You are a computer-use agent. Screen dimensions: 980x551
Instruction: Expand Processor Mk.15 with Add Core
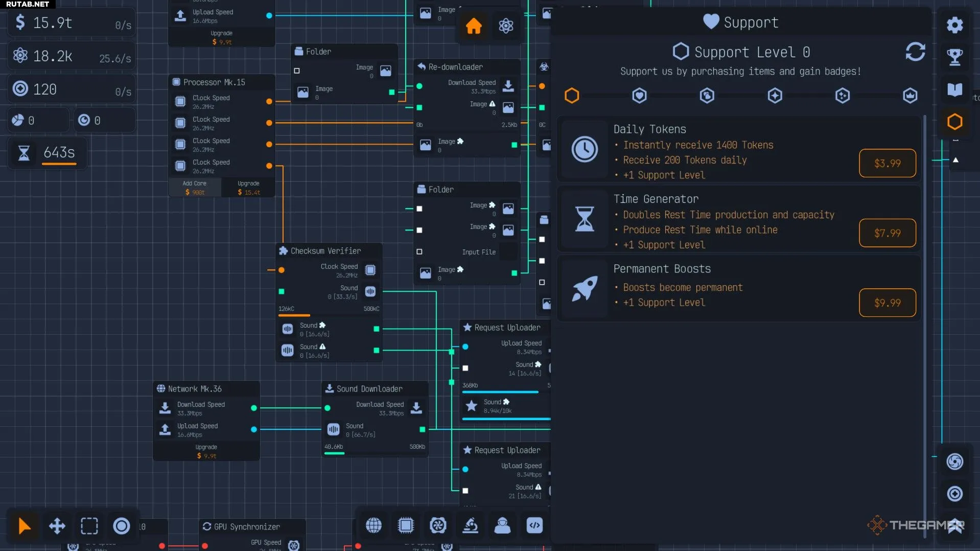pos(195,188)
